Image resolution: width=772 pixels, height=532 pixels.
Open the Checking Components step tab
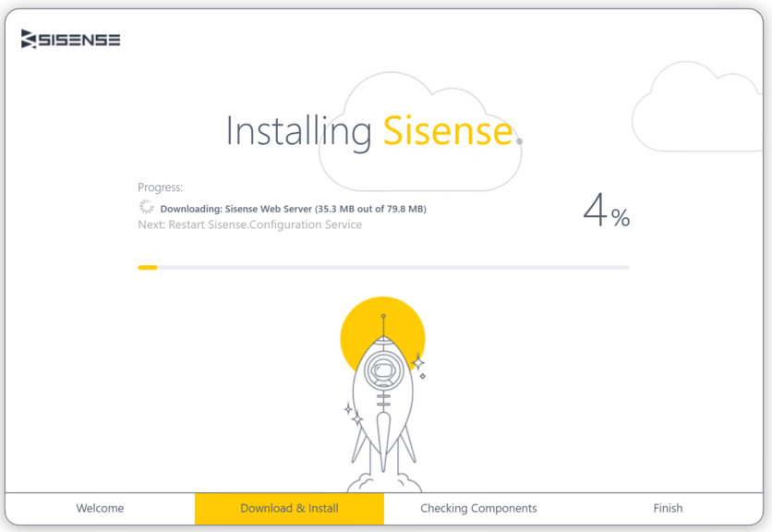[478, 508]
